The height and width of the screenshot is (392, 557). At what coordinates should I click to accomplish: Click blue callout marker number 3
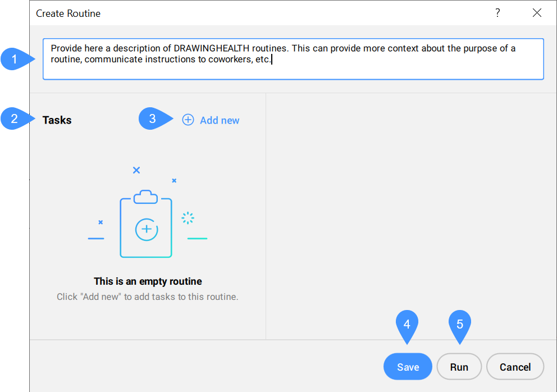click(153, 119)
